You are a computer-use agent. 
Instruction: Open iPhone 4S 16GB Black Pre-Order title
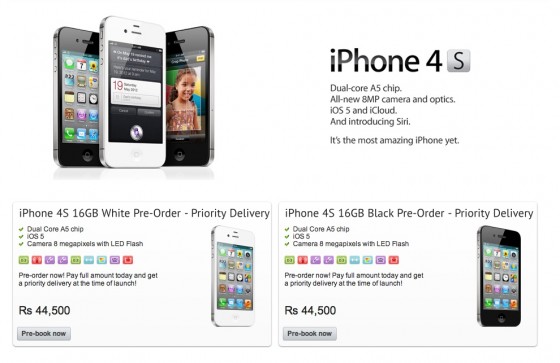(x=409, y=213)
